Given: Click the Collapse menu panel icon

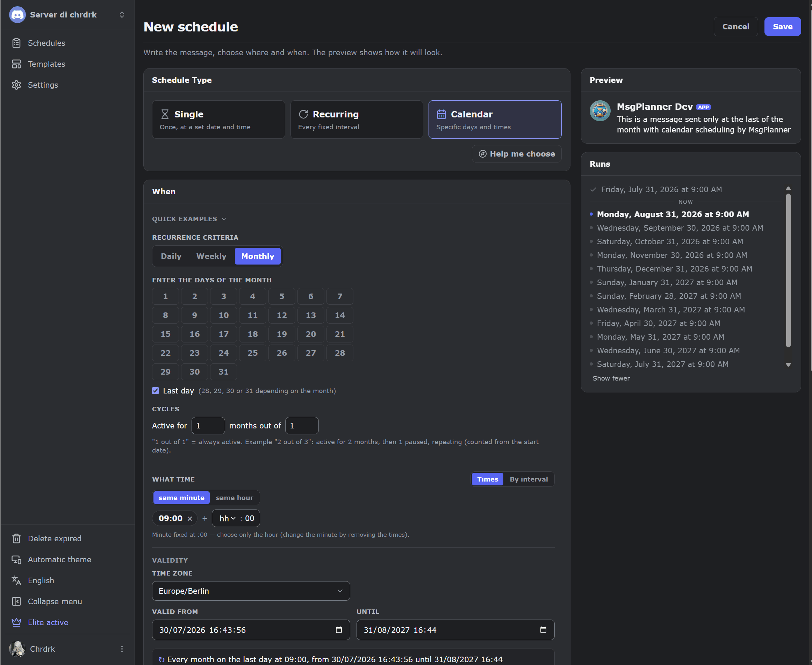Looking at the screenshot, I should pyautogui.click(x=16, y=601).
